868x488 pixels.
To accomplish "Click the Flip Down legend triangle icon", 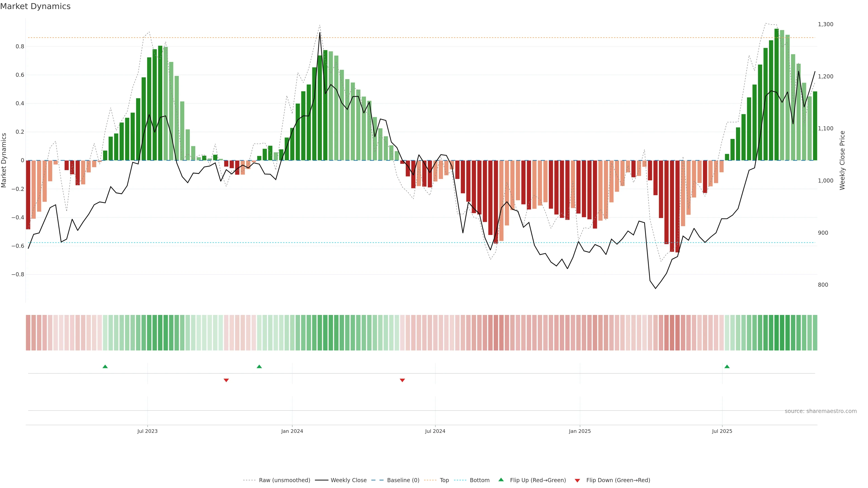I will (577, 481).
